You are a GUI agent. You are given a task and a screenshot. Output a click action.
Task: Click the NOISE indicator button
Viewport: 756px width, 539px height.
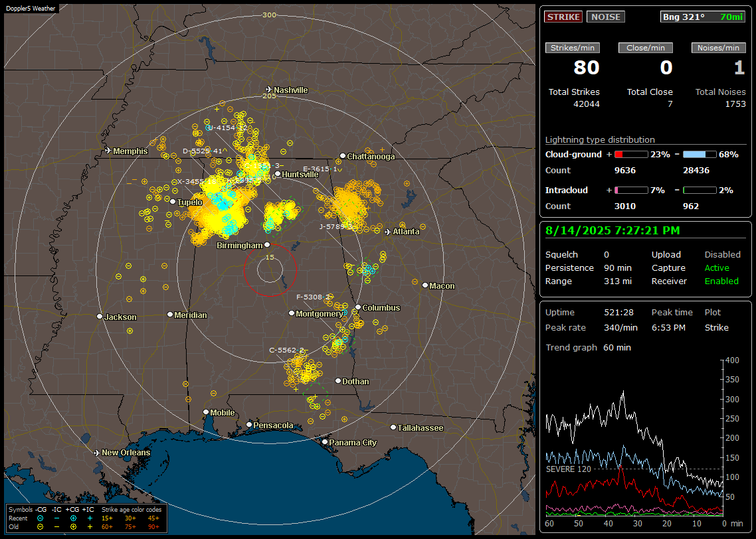pyautogui.click(x=606, y=17)
